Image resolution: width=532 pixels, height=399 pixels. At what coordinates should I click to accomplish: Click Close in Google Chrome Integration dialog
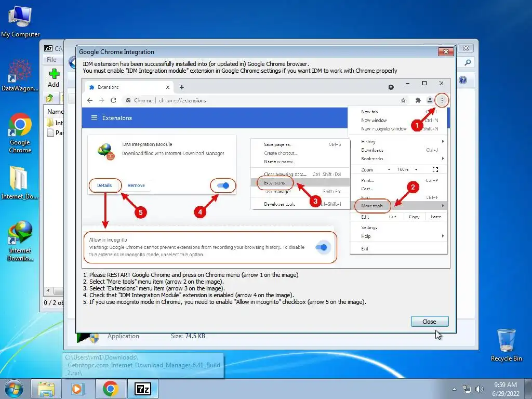click(x=430, y=321)
